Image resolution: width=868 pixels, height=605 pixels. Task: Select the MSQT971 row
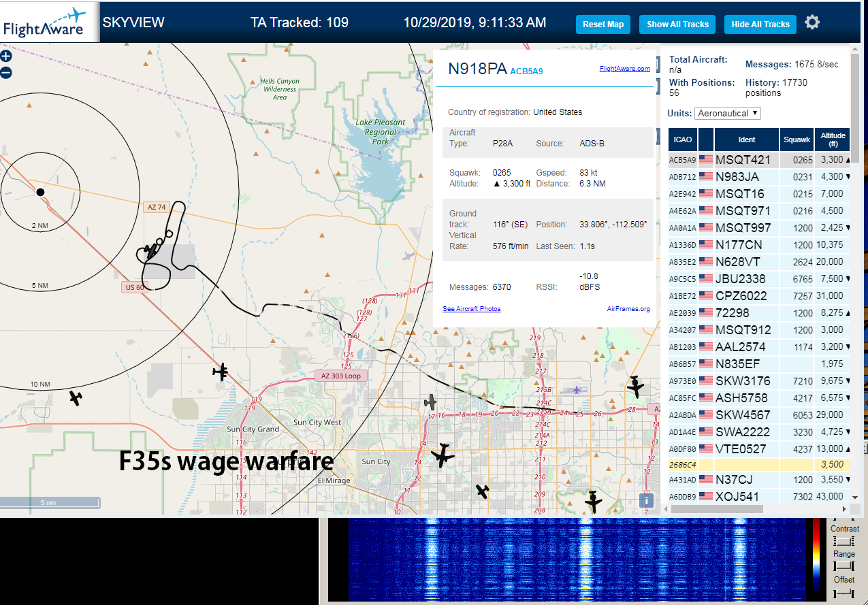pyautogui.click(x=759, y=211)
